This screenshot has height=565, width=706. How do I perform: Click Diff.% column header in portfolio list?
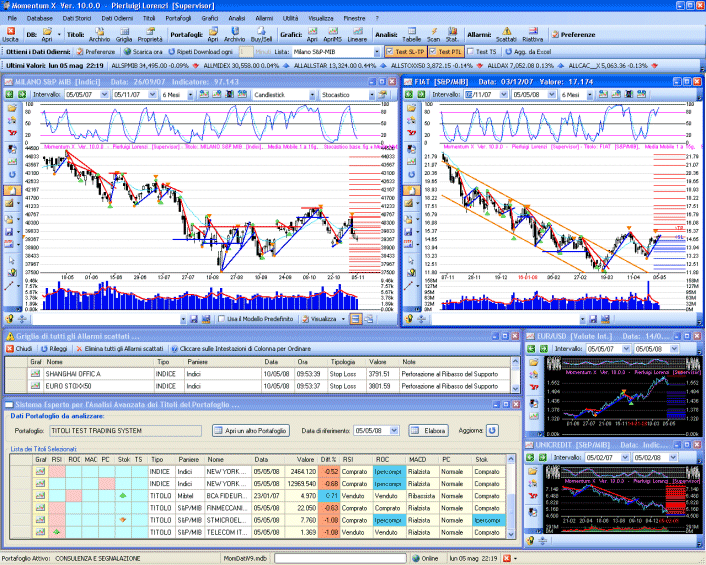tap(329, 459)
